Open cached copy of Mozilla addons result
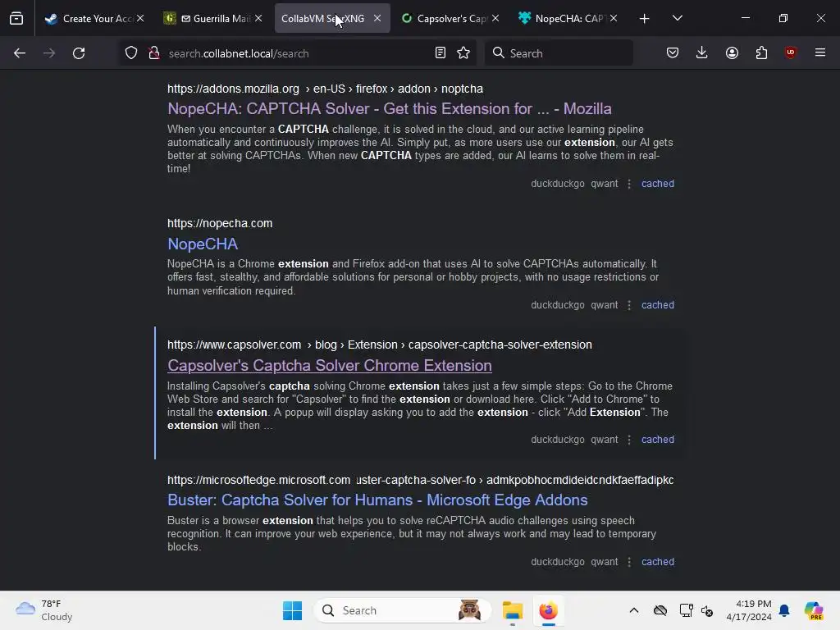The image size is (840, 630). click(x=658, y=184)
